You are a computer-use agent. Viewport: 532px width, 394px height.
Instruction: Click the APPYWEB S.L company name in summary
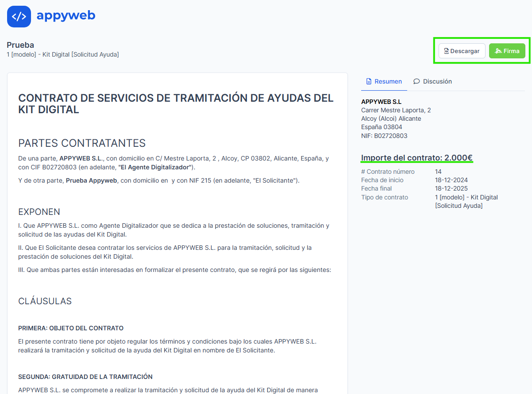(381, 102)
